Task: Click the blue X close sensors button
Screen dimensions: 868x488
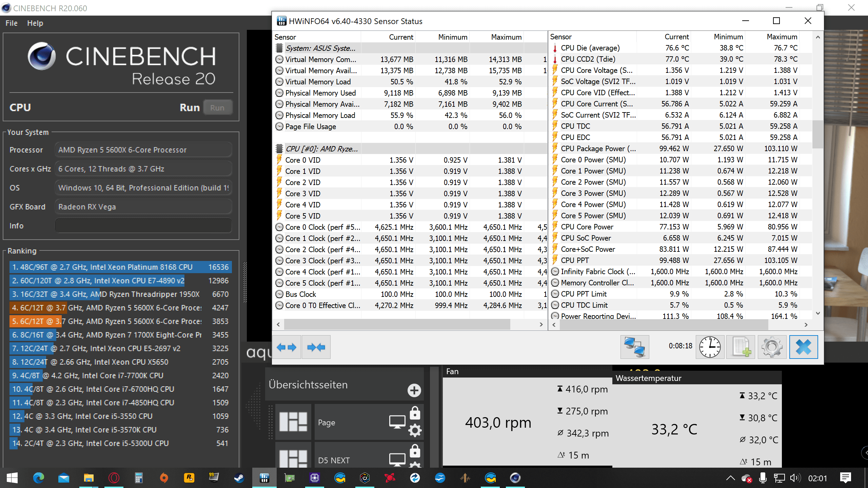Action: coord(804,347)
